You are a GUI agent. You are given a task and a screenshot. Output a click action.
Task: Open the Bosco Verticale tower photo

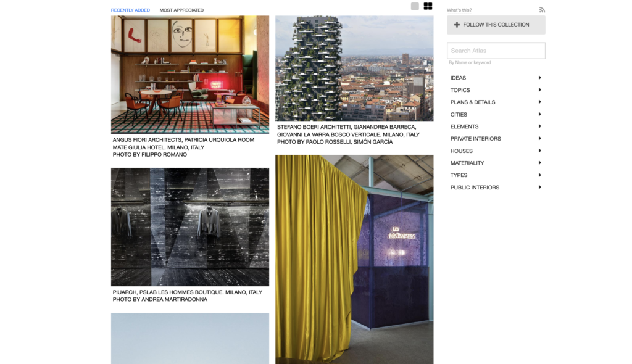pos(354,68)
